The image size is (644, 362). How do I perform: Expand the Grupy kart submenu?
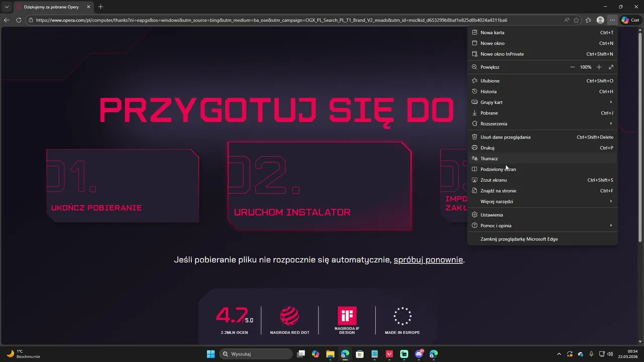click(542, 102)
